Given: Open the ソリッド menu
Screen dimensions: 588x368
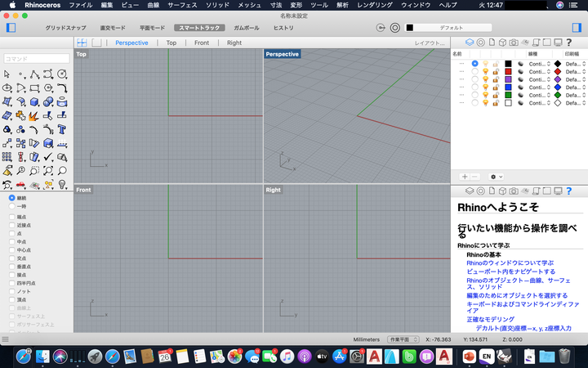Looking at the screenshot, I should click(217, 5).
